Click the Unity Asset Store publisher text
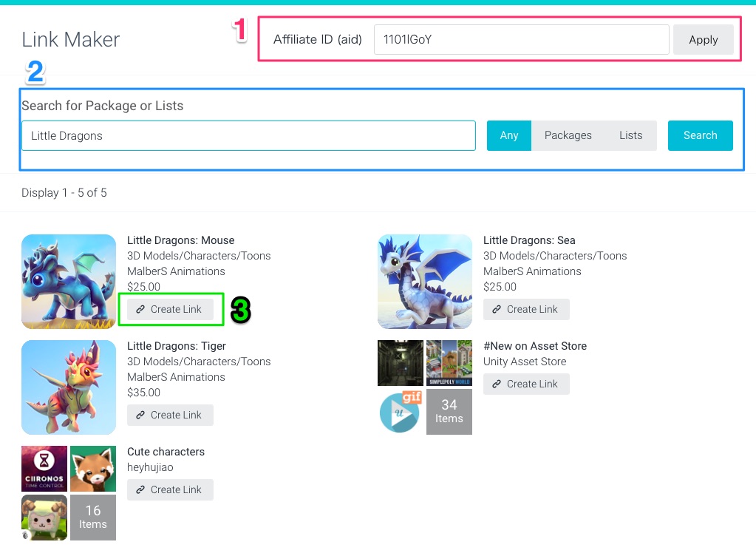 pos(525,362)
